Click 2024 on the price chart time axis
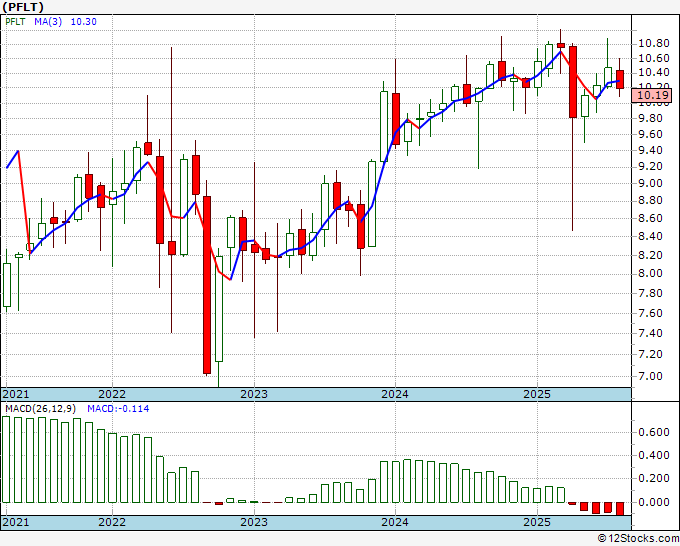 click(x=395, y=394)
